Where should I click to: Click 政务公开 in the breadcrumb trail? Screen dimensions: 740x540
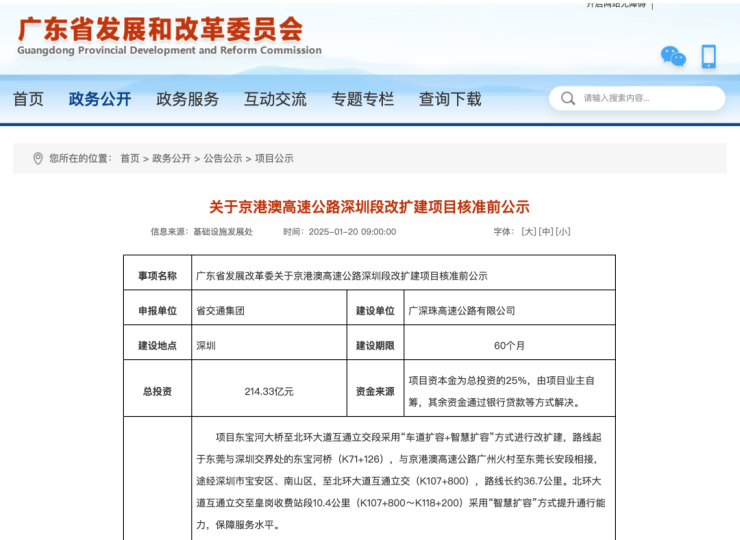[171, 158]
